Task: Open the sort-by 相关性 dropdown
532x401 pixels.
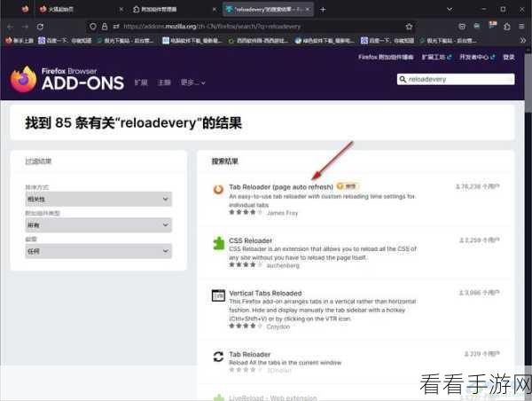Action: [x=98, y=199]
